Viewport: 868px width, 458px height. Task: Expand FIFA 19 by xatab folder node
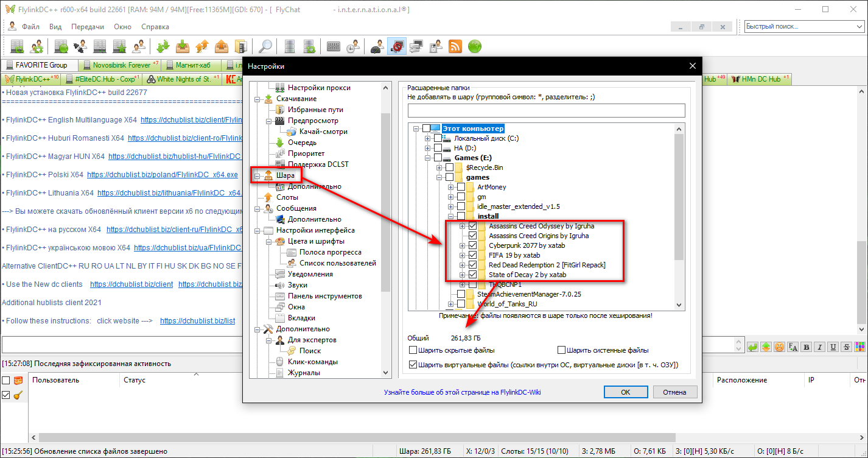point(463,255)
